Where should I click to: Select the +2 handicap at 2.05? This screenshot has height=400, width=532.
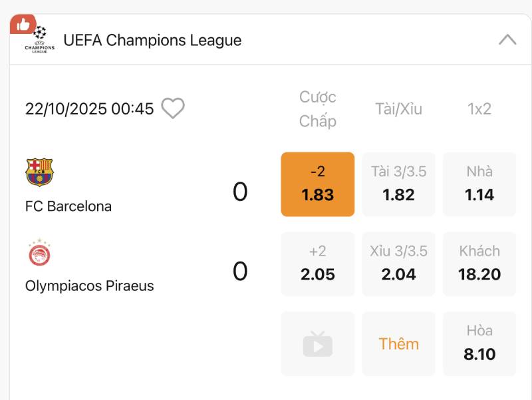pyautogui.click(x=318, y=264)
